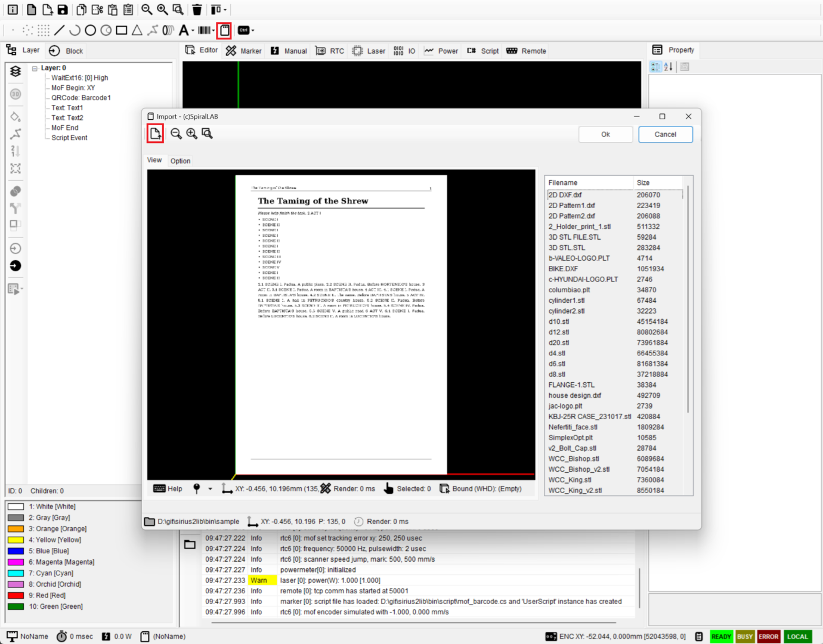Click the BUSY status indicator
Image resolution: width=823 pixels, height=644 pixels.
[745, 637]
